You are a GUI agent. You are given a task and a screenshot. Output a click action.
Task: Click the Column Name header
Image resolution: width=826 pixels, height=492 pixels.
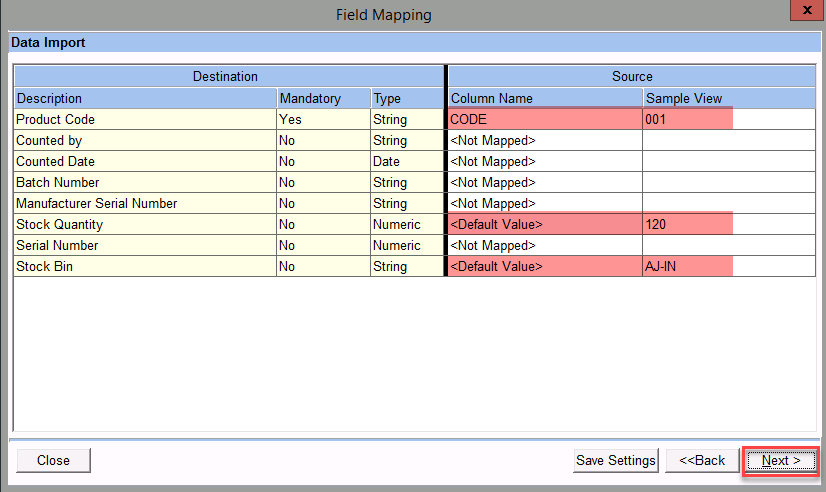pyautogui.click(x=545, y=99)
